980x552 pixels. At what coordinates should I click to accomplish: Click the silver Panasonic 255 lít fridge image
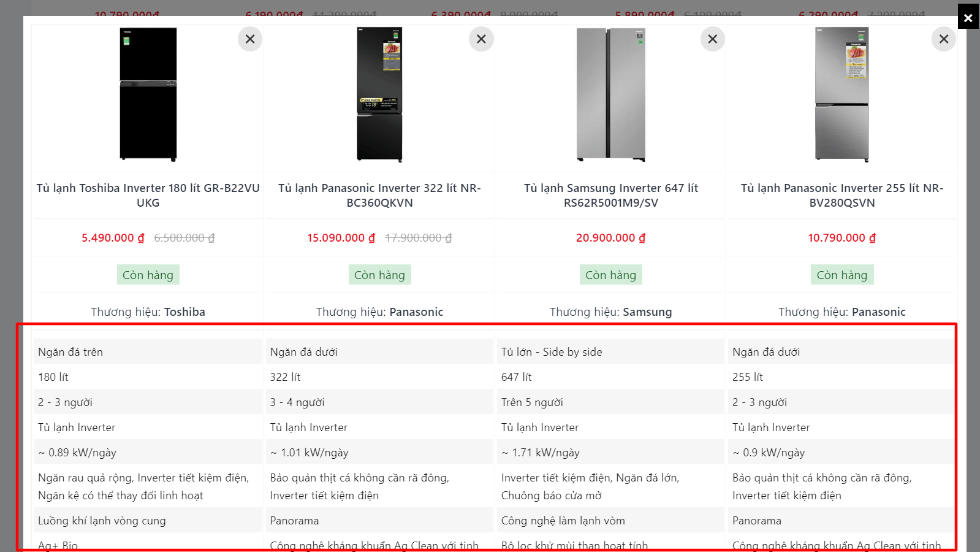842,94
